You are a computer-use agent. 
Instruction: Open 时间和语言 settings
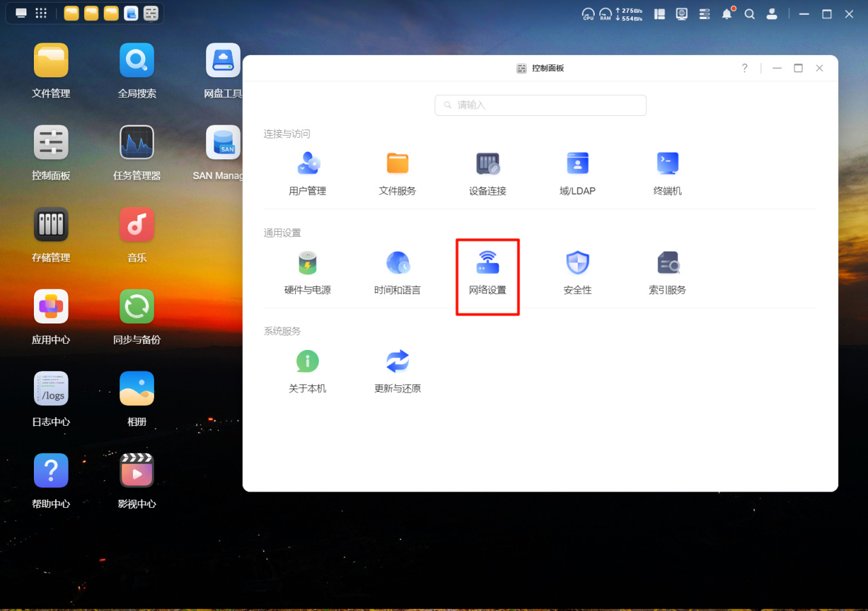click(x=397, y=272)
